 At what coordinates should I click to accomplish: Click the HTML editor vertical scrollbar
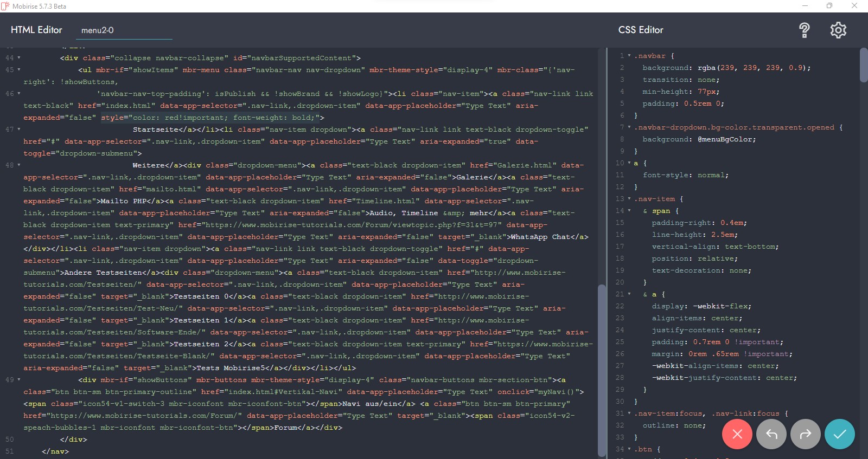(601, 369)
